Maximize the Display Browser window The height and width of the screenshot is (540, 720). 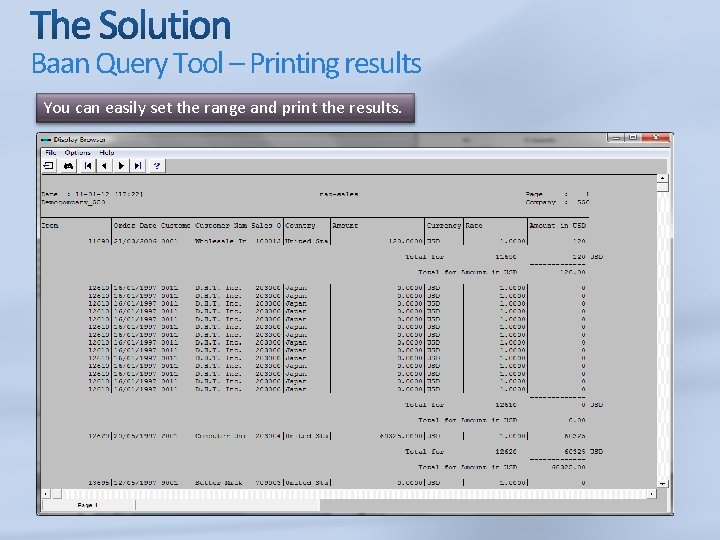tap(633, 137)
